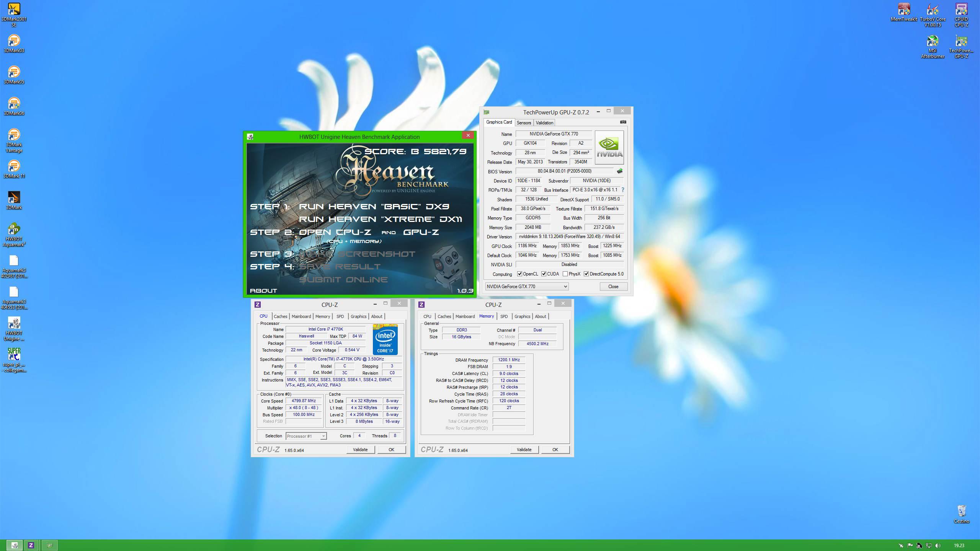
Task: Open the HWBOT Aquamark3 desktop icon
Action: coord(14,235)
